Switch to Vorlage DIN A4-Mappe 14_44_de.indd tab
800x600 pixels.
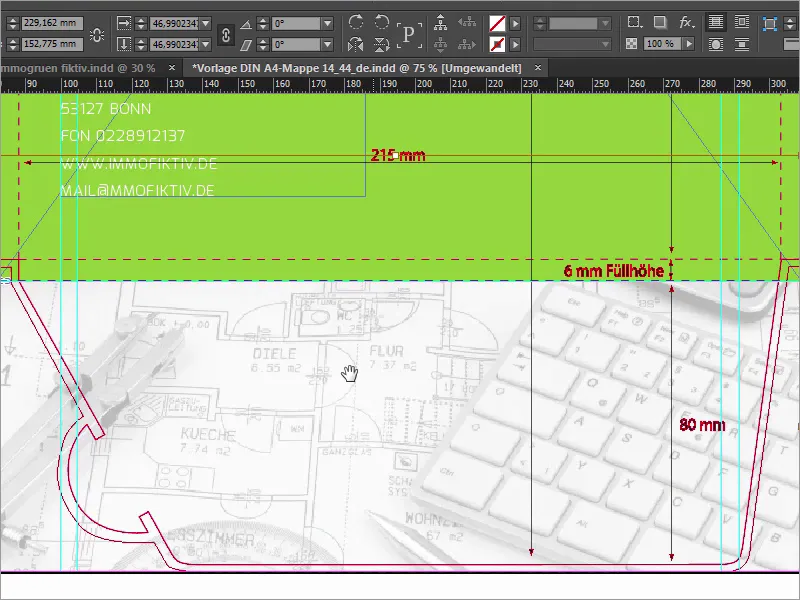[357, 68]
